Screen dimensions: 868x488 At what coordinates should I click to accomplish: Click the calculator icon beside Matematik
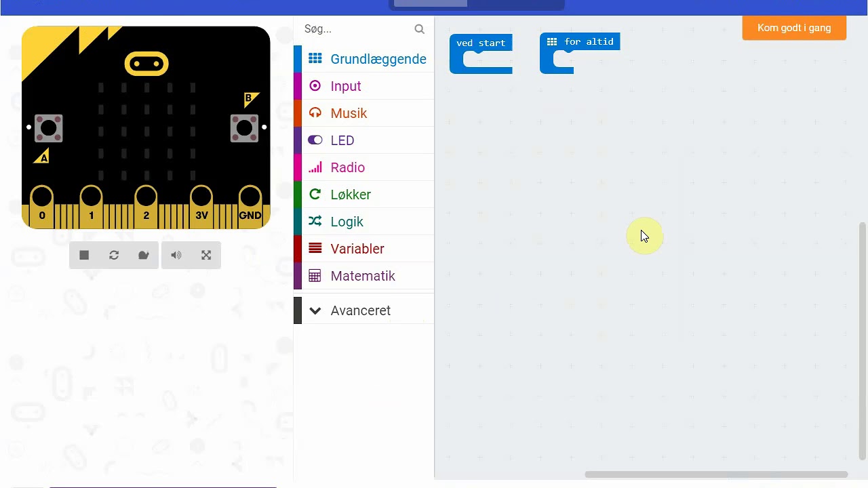[315, 275]
